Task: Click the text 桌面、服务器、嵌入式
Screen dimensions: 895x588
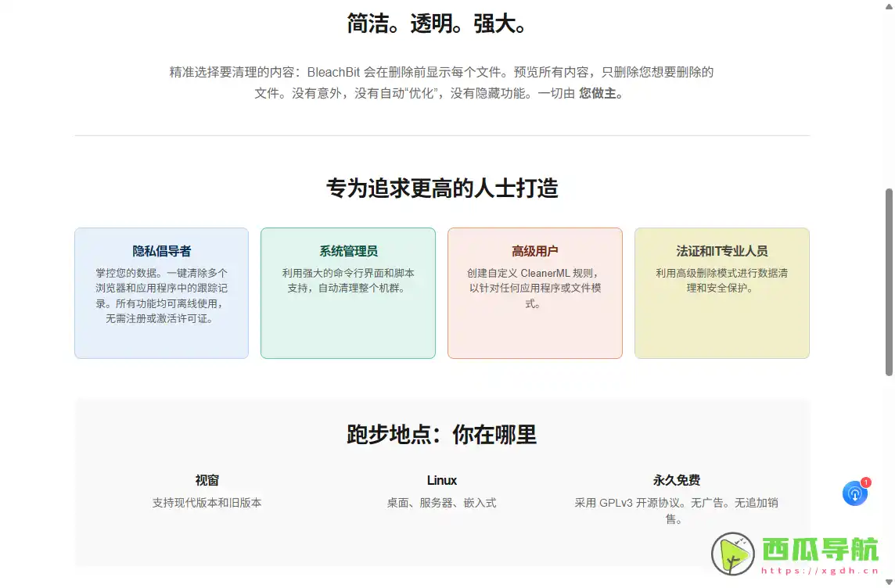Action: point(442,503)
